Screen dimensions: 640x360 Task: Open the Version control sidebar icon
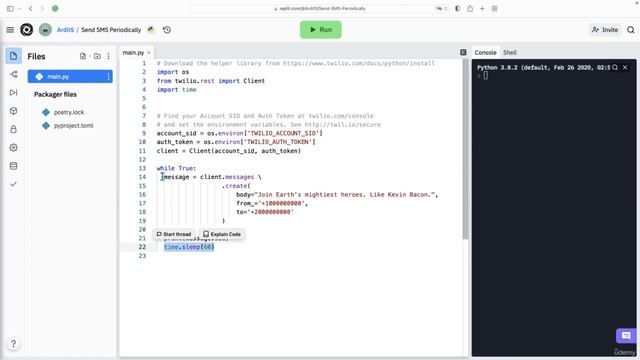tap(13, 74)
